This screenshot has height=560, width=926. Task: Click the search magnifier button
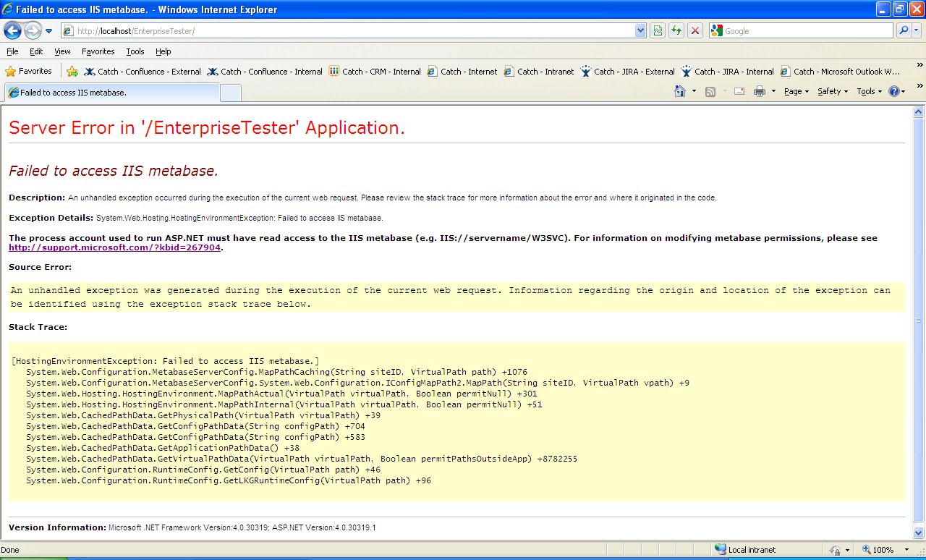(903, 30)
